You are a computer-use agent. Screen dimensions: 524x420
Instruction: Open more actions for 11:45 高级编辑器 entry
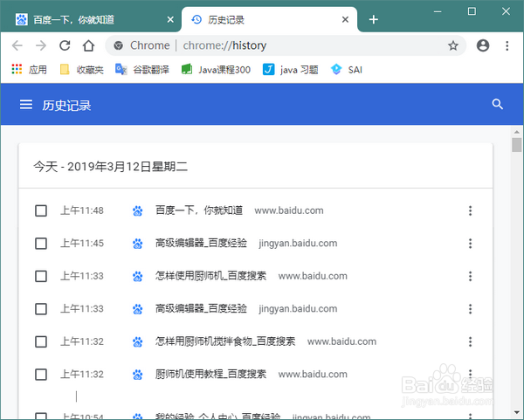pyautogui.click(x=470, y=244)
